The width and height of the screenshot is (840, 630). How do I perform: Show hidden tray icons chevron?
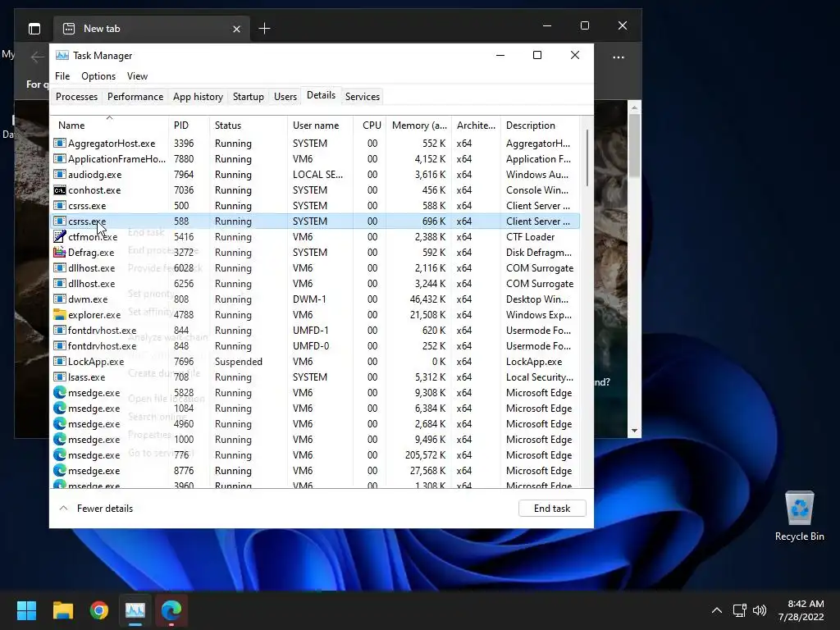(717, 610)
